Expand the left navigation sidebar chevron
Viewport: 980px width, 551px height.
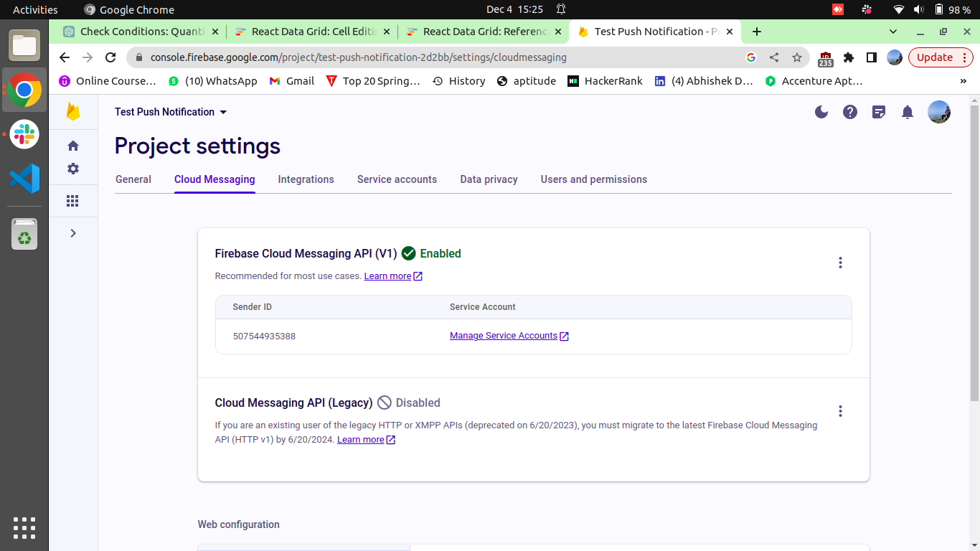(72, 232)
